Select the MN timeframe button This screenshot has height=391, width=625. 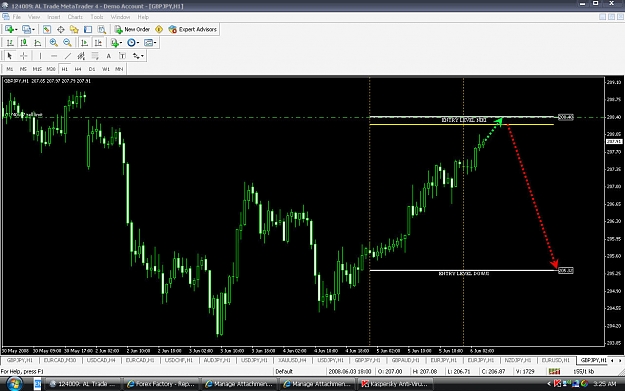pyautogui.click(x=119, y=69)
